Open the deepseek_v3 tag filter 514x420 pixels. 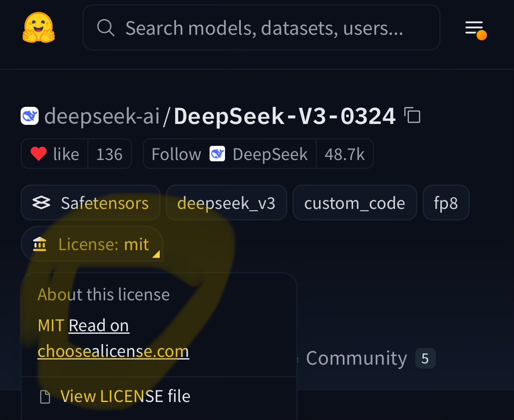point(226,202)
